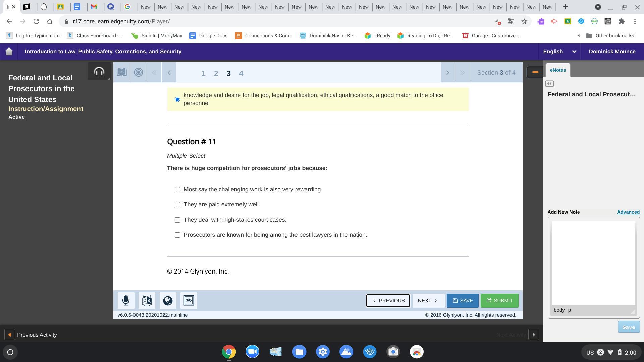Screen dimensions: 644x362
Task: Open the translate text tool
Action: tap(147, 301)
